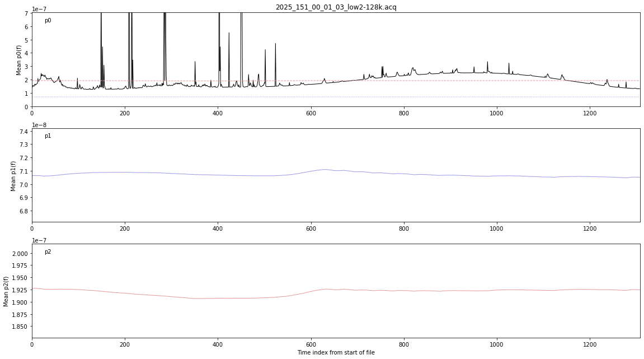Viewport: 644px width, 359px height.
Task: Click x-tick 1000 under the p1 plot
Action: pos(496,229)
